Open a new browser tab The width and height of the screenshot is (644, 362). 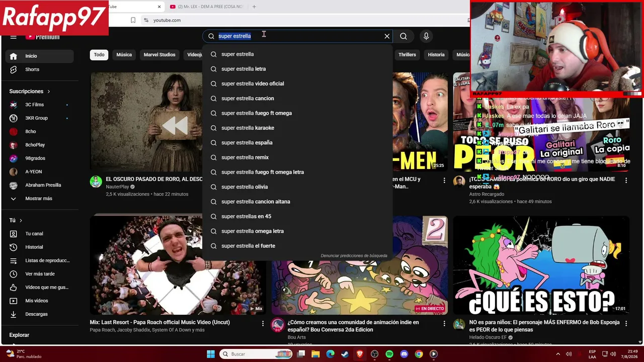(254, 7)
